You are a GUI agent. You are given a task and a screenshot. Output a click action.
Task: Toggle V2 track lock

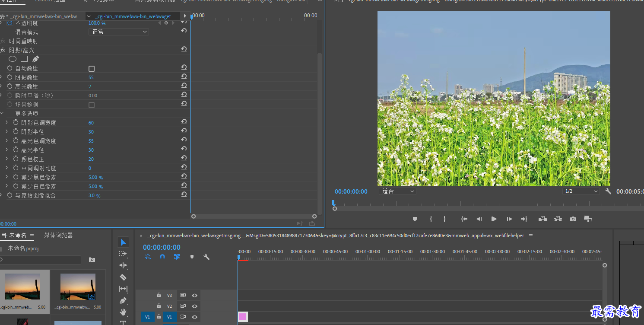point(159,306)
